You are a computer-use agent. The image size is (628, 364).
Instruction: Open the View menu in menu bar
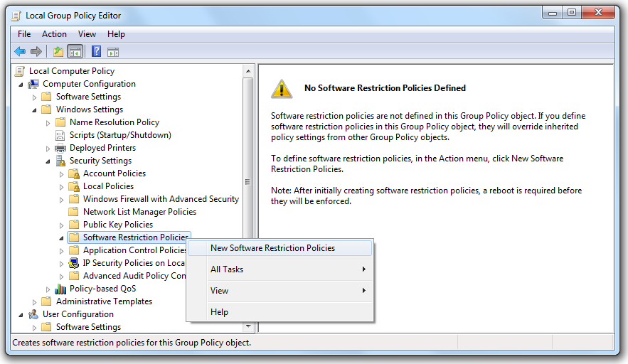[87, 34]
